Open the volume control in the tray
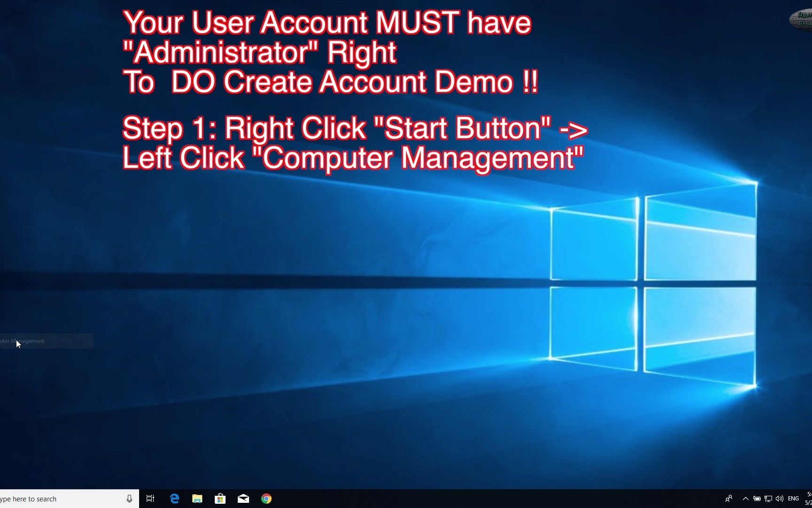This screenshot has width=812, height=508. pos(779,499)
